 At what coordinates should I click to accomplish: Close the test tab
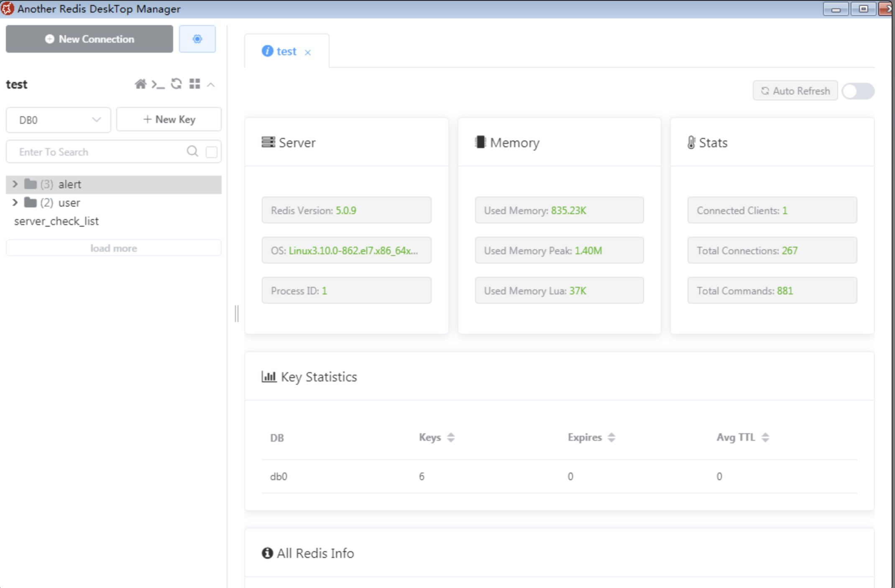coord(308,52)
